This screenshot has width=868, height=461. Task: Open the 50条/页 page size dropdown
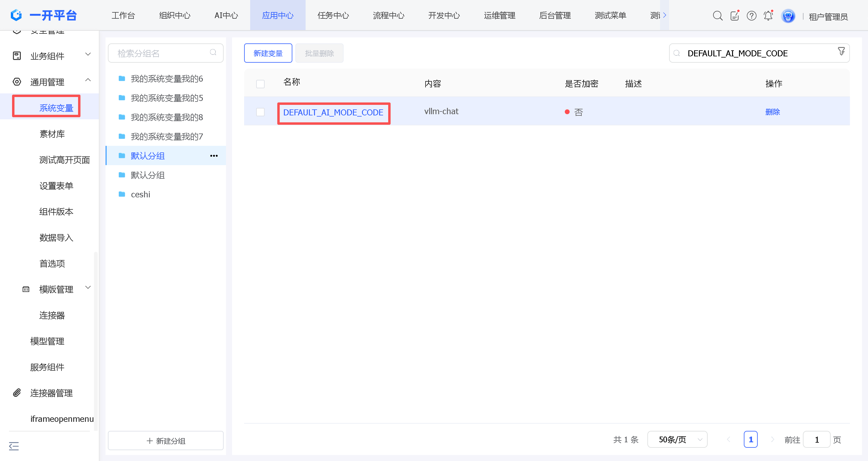pos(677,439)
